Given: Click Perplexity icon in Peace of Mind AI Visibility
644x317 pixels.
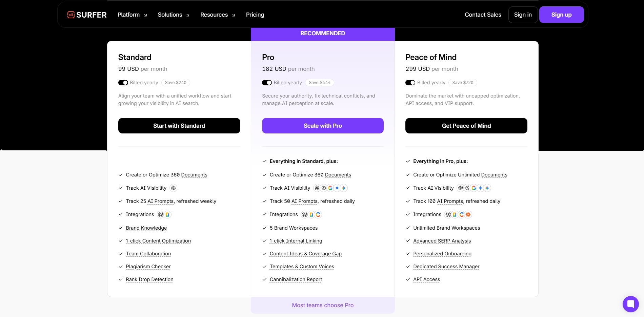Looking at the screenshot, I should tap(467, 188).
